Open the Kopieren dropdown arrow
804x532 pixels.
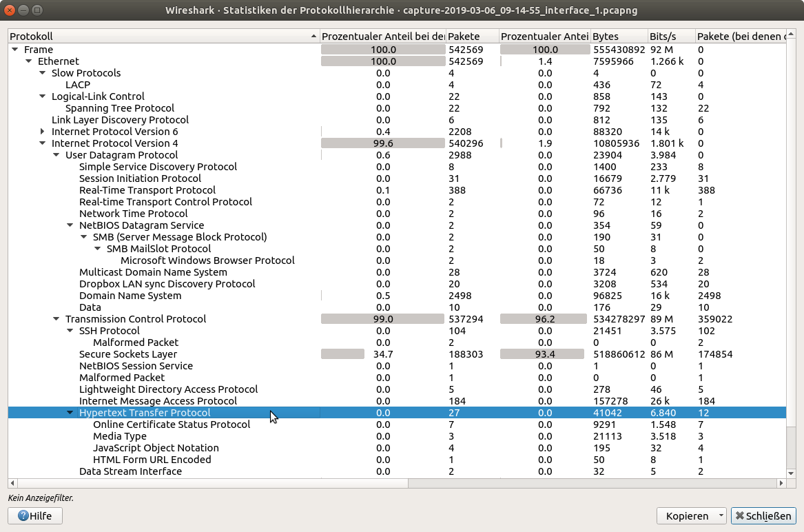coord(721,515)
